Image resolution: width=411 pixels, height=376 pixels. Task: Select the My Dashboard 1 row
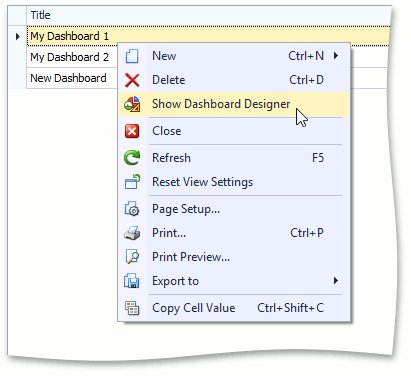pyautogui.click(x=208, y=36)
